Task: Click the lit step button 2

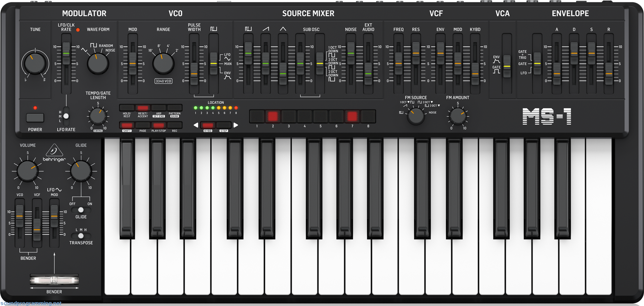Action: [273, 116]
